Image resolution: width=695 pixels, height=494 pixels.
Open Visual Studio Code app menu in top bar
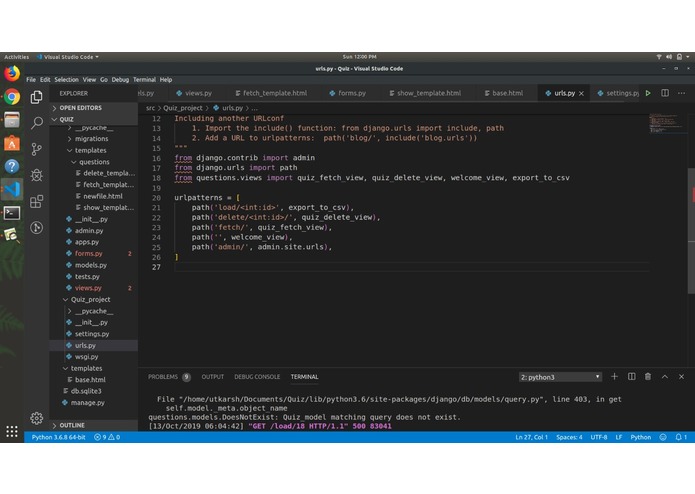pyautogui.click(x=68, y=57)
